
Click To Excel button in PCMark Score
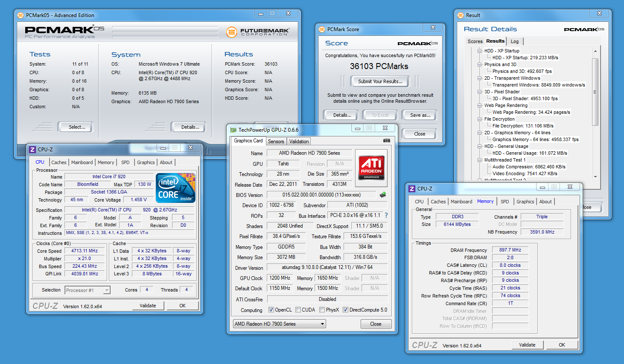[x=380, y=115]
